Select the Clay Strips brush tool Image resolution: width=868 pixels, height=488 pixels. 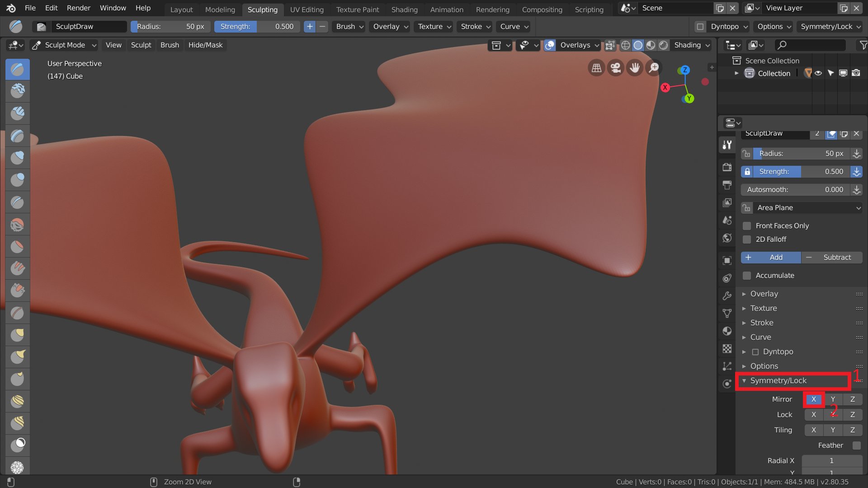pos(18,113)
